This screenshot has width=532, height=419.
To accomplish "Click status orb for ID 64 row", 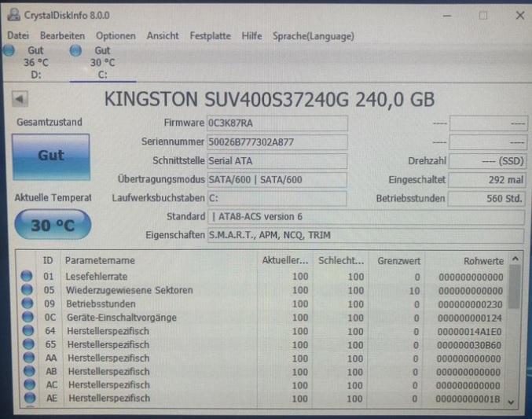I will 28,330.
